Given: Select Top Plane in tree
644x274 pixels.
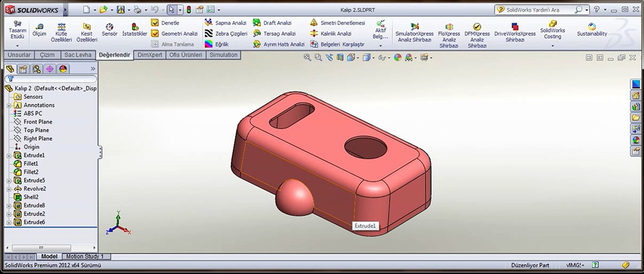Looking at the screenshot, I should pyautogui.click(x=36, y=130).
